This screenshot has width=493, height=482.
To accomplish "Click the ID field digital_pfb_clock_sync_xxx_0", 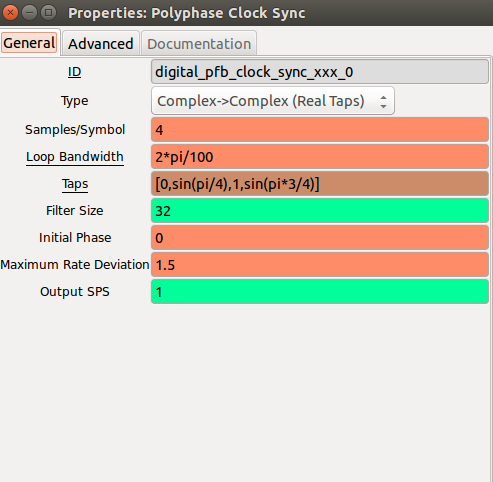I will click(320, 72).
